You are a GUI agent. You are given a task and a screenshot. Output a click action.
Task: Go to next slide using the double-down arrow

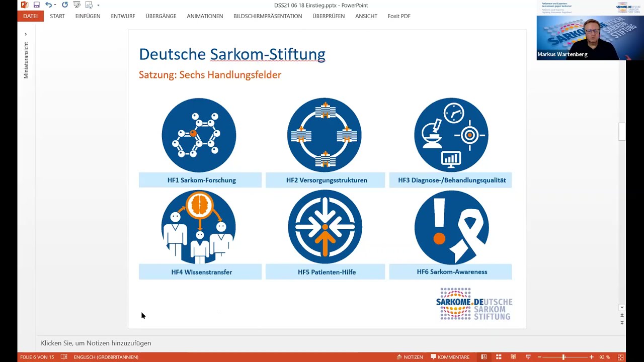pos(622,323)
